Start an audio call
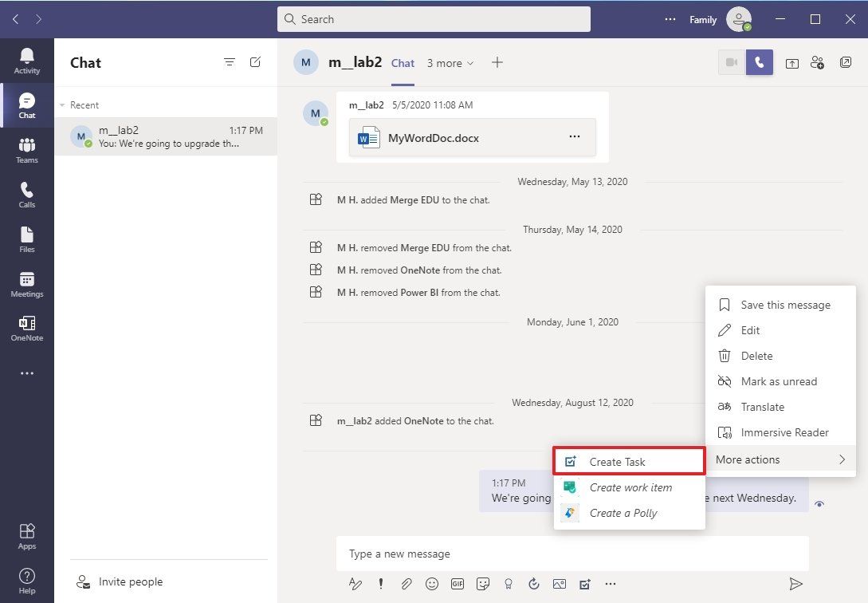 pyautogui.click(x=759, y=62)
